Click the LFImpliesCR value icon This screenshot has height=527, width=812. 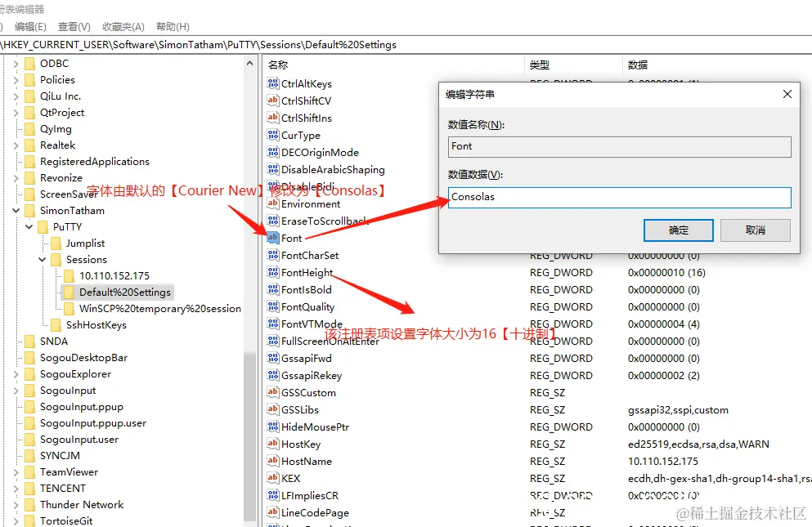pyautogui.click(x=273, y=495)
